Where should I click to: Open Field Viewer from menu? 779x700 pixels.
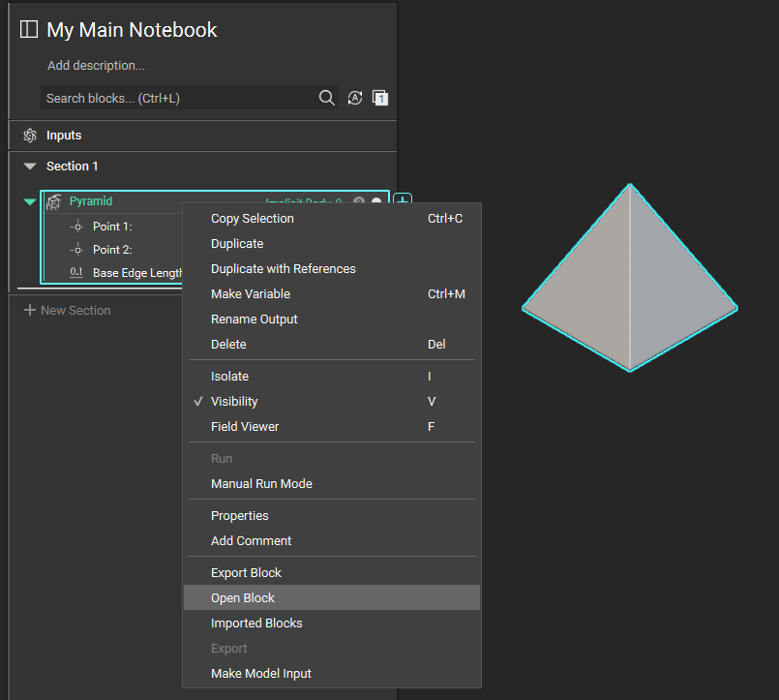coord(331,426)
